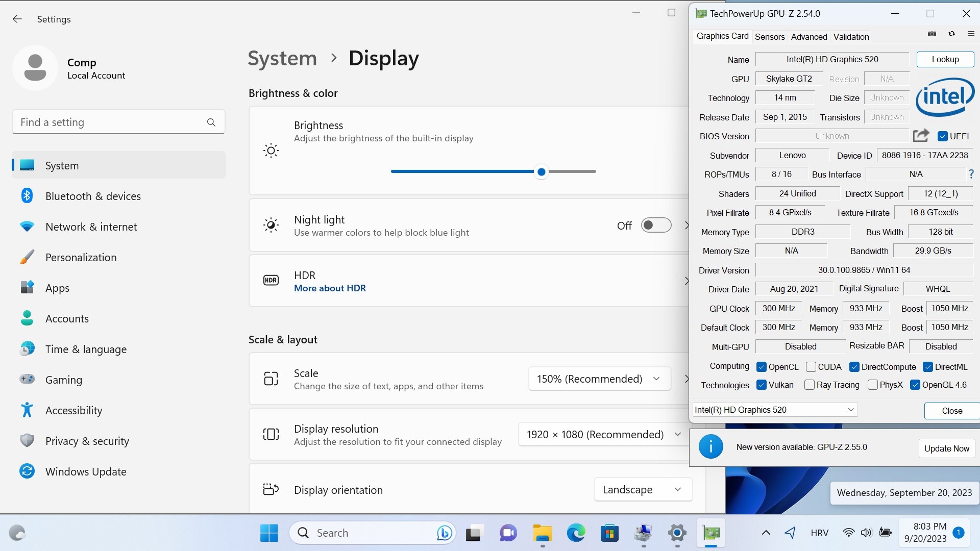
Task: Open the More about HDR link
Action: (x=330, y=288)
